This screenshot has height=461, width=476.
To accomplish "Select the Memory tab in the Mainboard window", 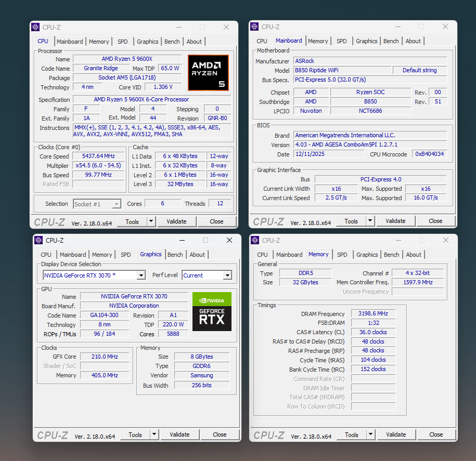I will (318, 41).
